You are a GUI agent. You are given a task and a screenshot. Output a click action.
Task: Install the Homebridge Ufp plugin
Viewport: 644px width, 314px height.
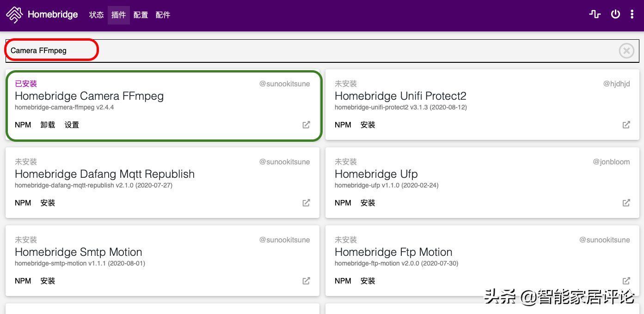368,203
